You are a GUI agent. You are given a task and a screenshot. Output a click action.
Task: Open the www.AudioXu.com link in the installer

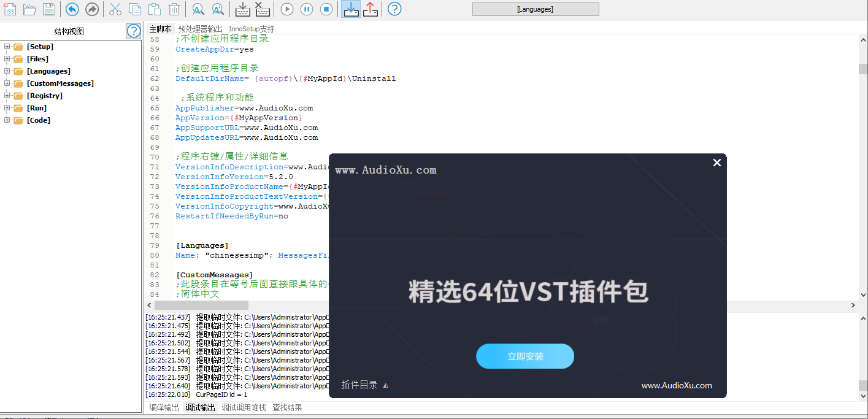(x=677, y=385)
